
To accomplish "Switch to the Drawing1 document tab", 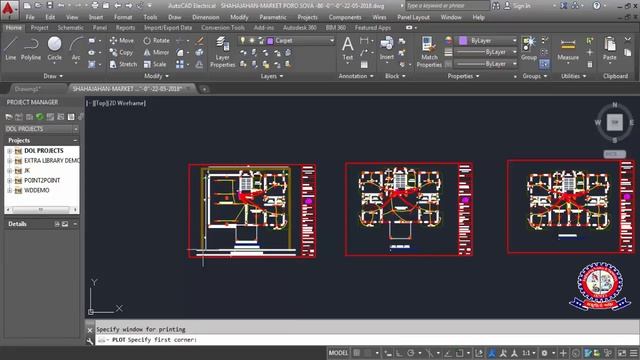I will point(28,89).
